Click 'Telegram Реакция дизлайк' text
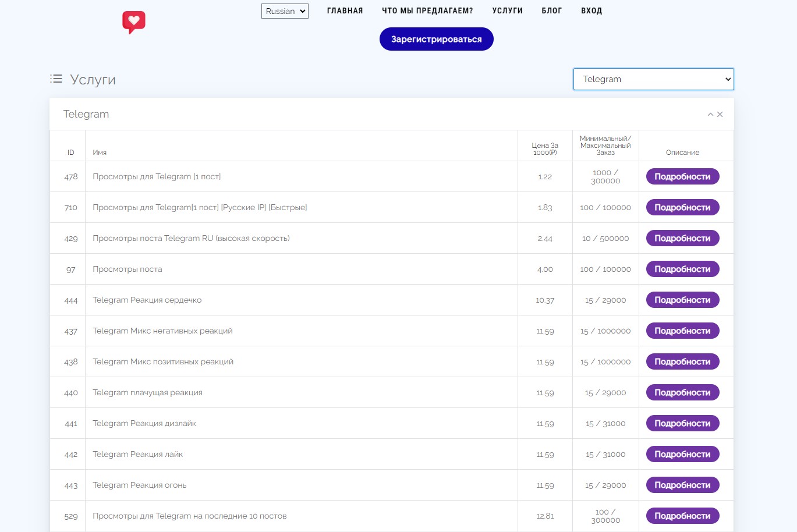 (x=144, y=423)
